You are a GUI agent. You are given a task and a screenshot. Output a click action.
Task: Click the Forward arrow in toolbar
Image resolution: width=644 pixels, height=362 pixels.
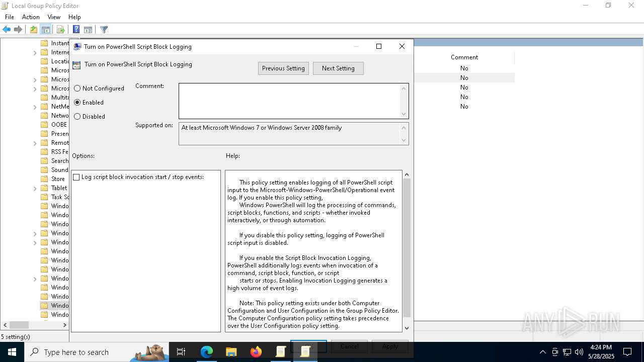18,30
